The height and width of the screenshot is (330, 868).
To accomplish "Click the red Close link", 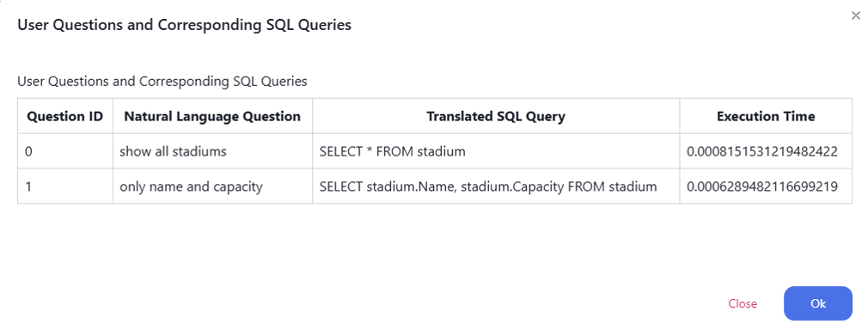I will click(x=743, y=303).
